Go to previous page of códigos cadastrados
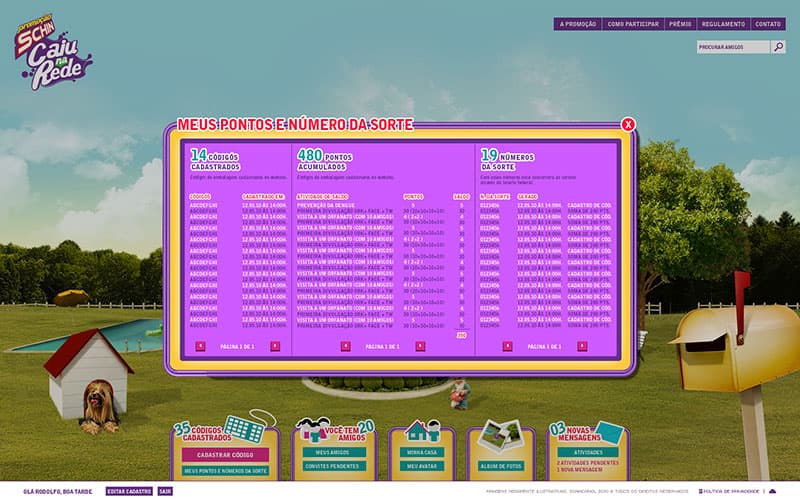 click(200, 346)
